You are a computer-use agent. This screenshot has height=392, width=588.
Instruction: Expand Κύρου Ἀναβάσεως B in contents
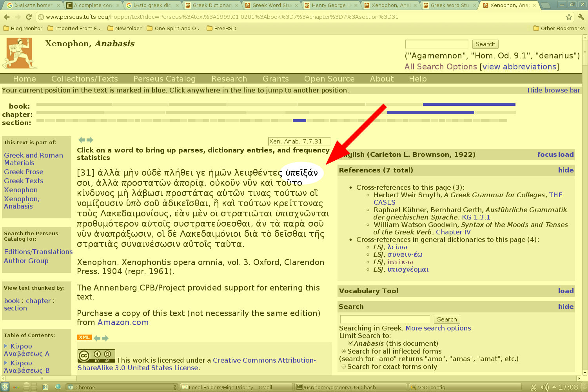click(6, 363)
